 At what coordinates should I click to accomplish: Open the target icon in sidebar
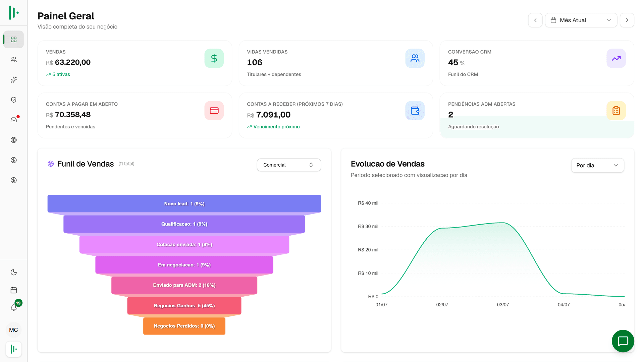pyautogui.click(x=13, y=140)
